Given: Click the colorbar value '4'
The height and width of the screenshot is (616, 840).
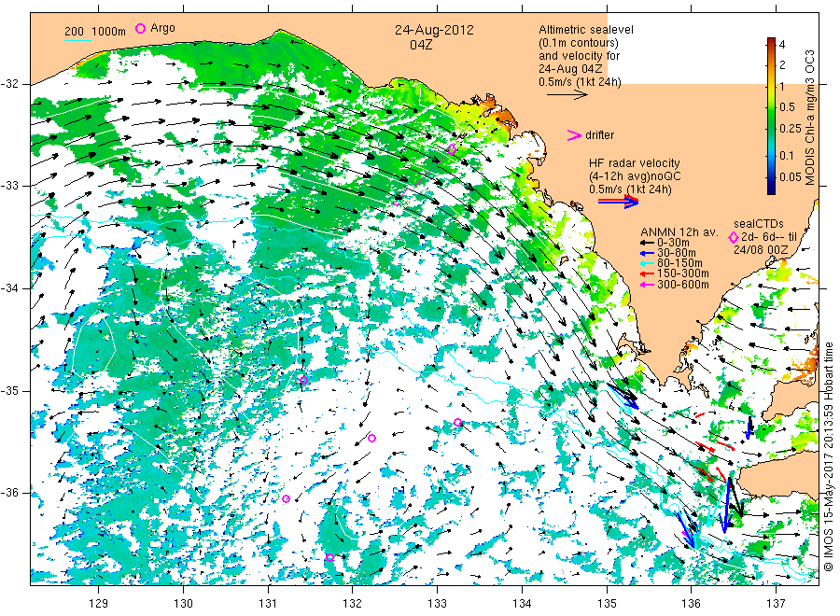Looking at the screenshot, I should click(782, 45).
